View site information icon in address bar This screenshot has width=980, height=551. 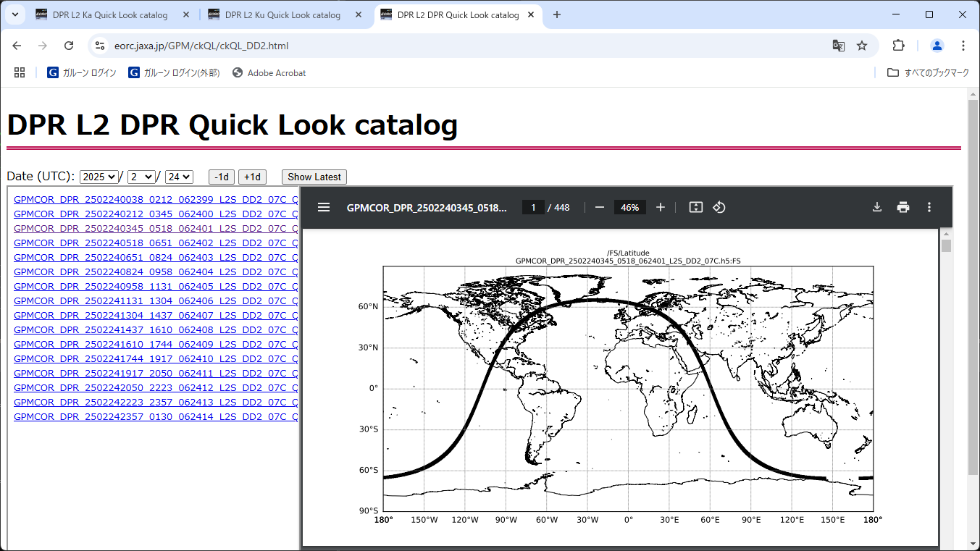pyautogui.click(x=101, y=46)
